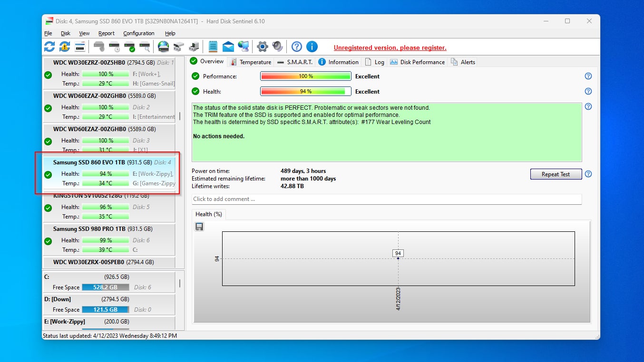Click the '42.88 TB' lifetime writes value
644x362 pixels.
[292, 186]
